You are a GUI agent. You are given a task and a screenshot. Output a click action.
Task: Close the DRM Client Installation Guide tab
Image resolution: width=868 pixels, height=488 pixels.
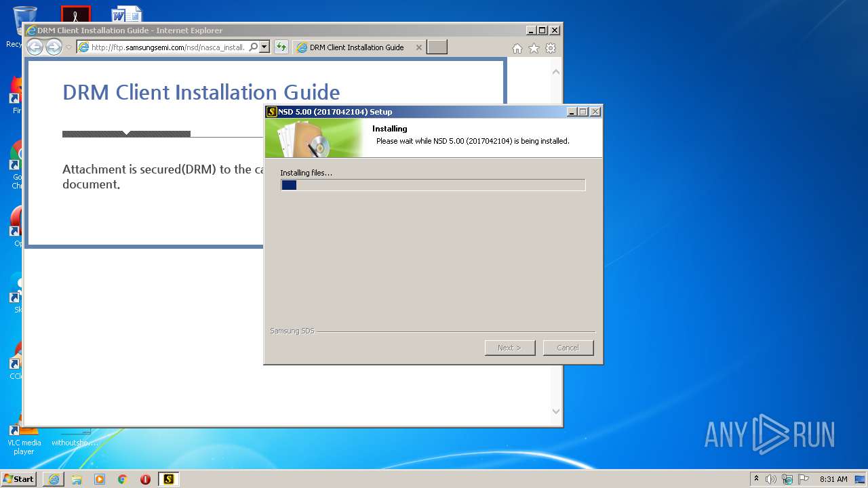(418, 47)
